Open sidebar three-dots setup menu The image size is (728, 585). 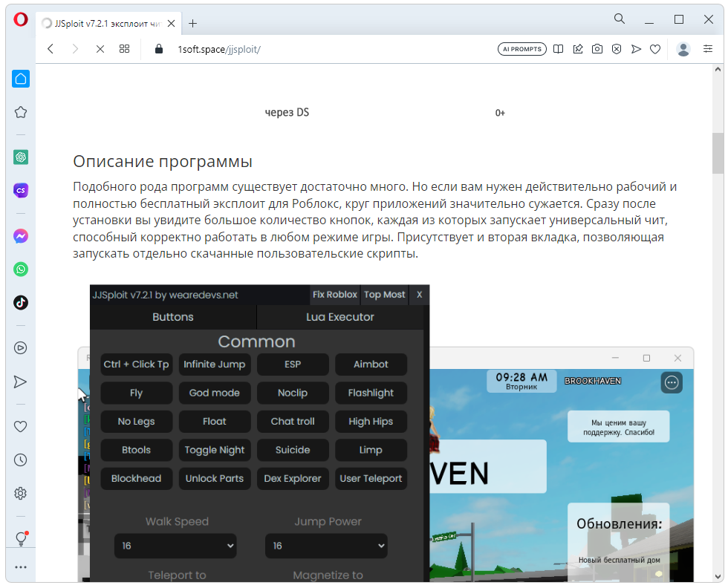click(x=21, y=567)
